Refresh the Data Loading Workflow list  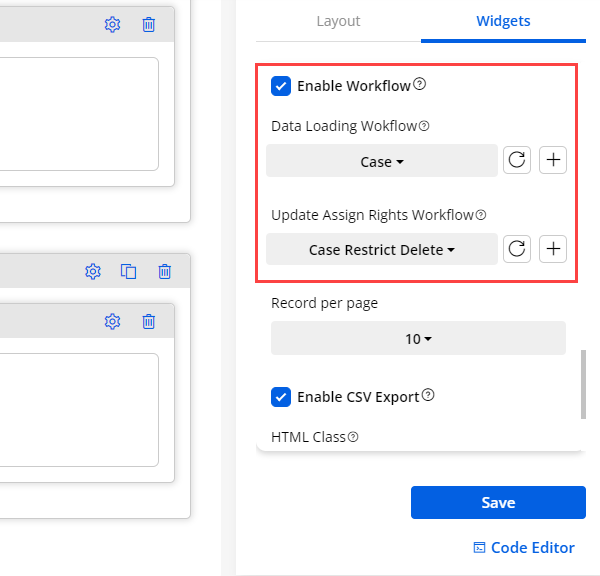(x=517, y=161)
